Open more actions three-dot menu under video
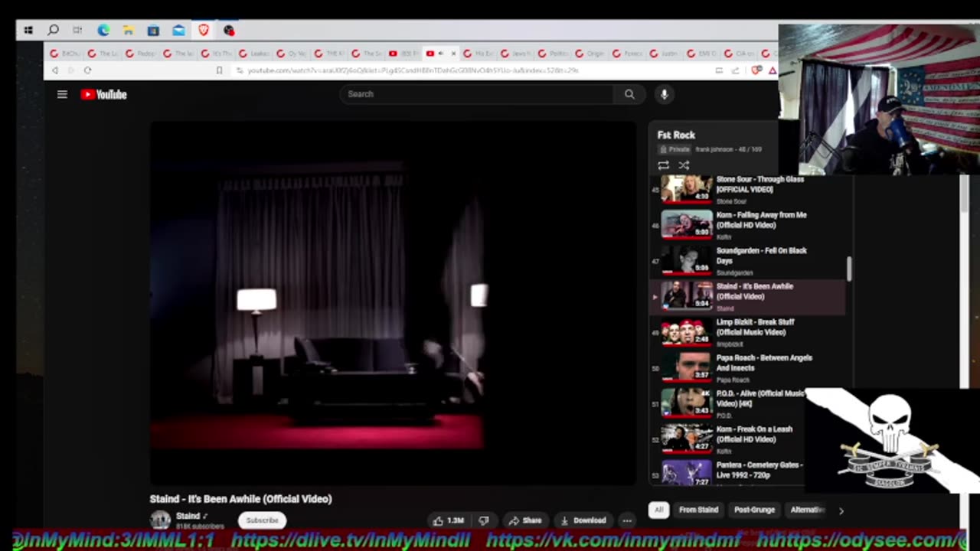 [627, 520]
